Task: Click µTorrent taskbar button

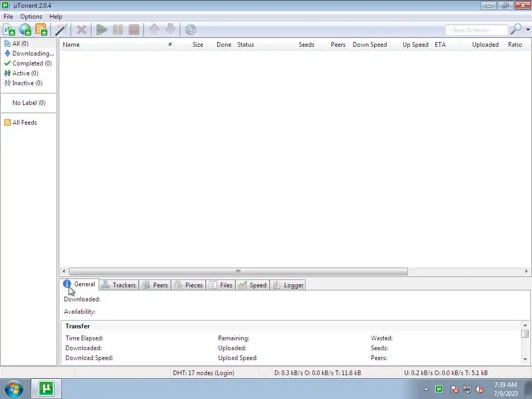Action: (x=46, y=389)
